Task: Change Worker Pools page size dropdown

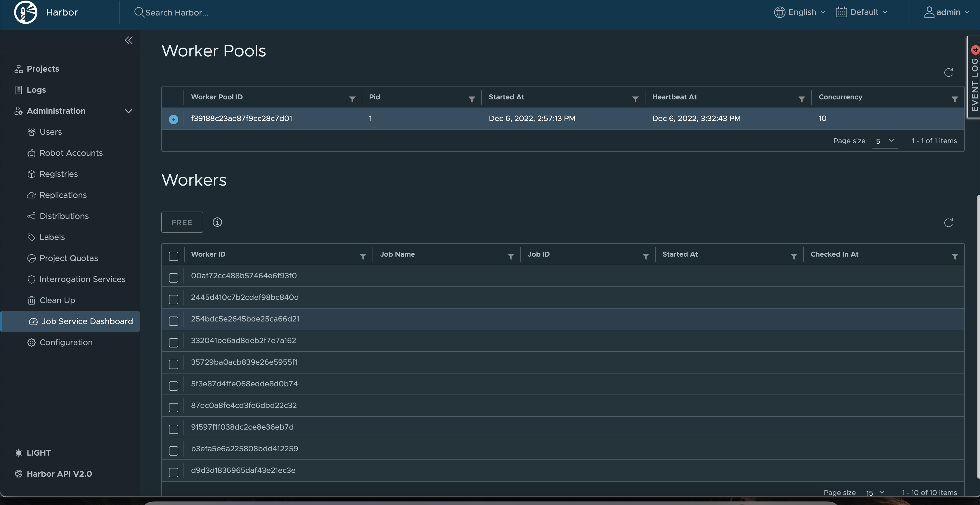Action: pos(885,141)
